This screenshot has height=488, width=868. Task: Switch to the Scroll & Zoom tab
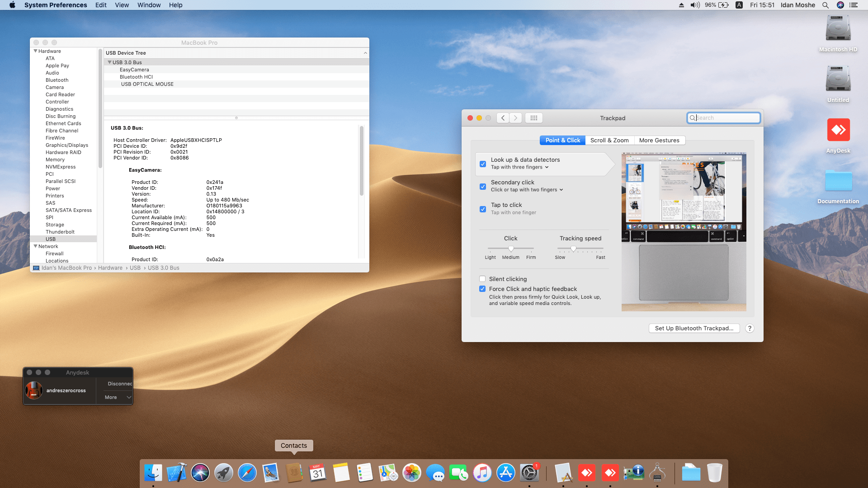(609, 141)
